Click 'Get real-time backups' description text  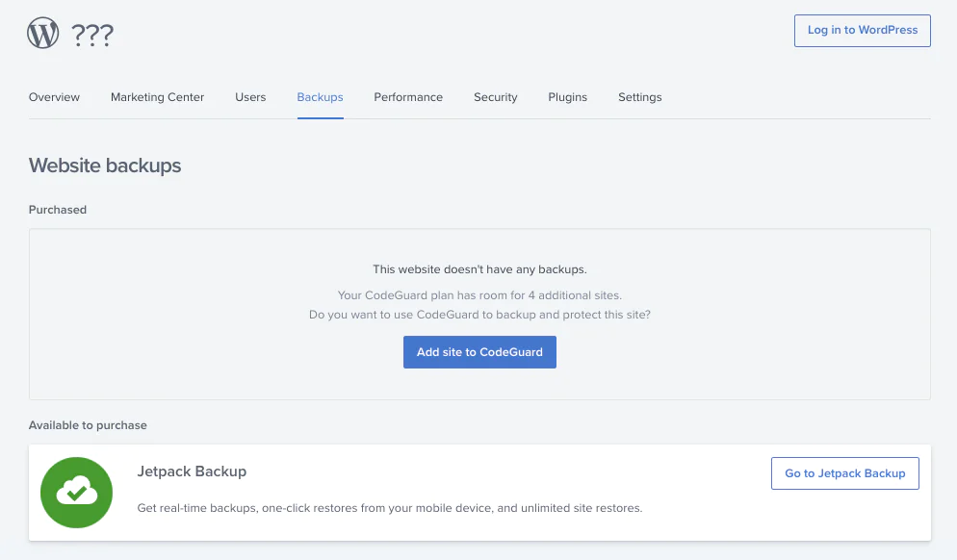[x=390, y=508]
